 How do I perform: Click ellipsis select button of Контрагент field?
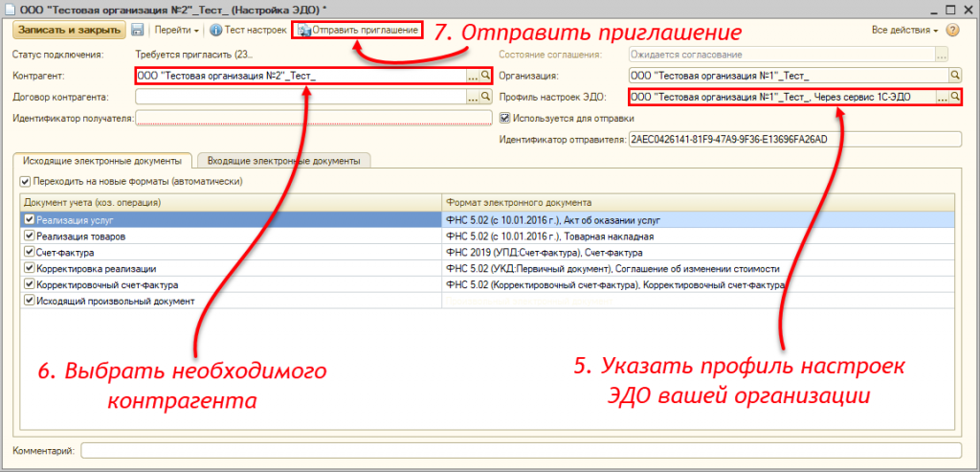coord(473,76)
